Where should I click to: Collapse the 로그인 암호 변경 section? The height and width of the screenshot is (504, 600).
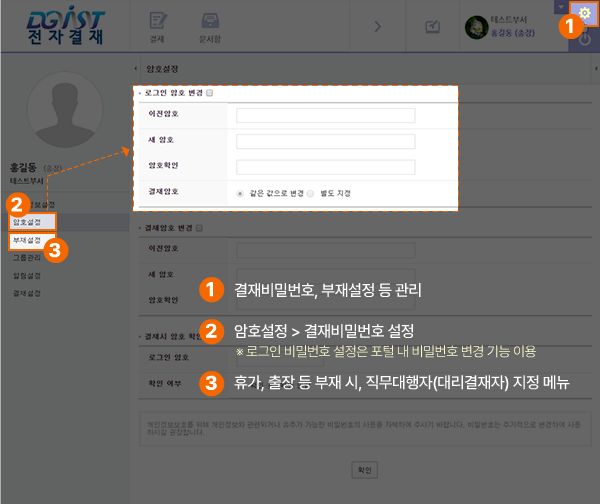point(209,93)
